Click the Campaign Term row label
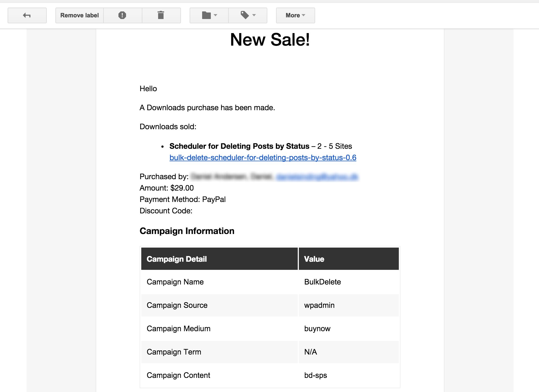This screenshot has height=392, width=539. click(174, 352)
